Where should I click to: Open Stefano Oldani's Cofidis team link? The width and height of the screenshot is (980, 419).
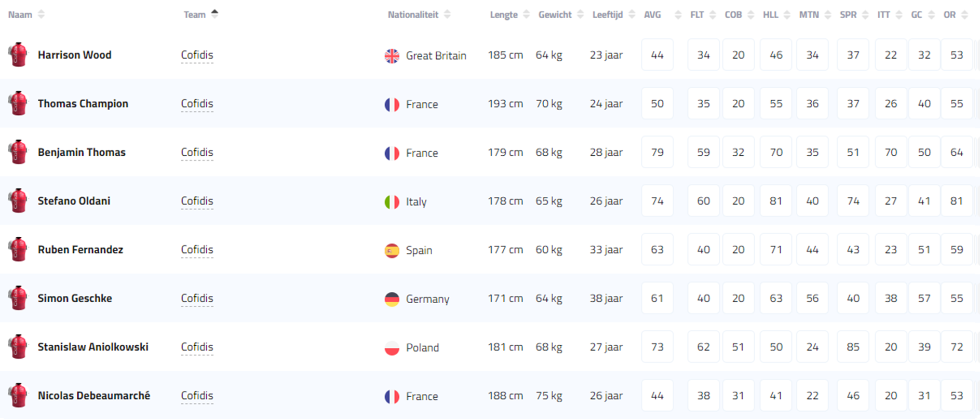pos(197,201)
